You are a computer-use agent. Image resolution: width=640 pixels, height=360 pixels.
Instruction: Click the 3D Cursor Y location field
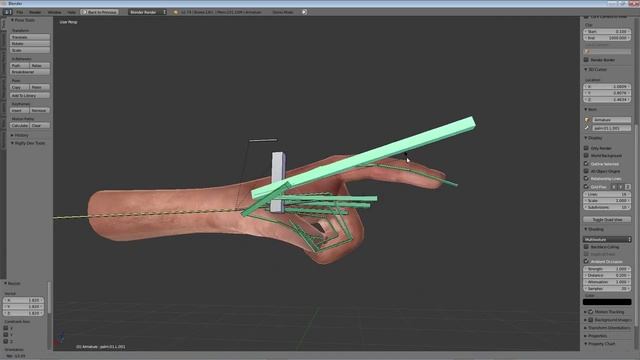607,93
